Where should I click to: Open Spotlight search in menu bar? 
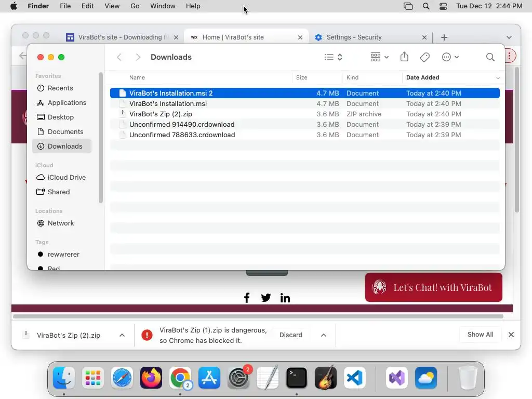(x=426, y=6)
